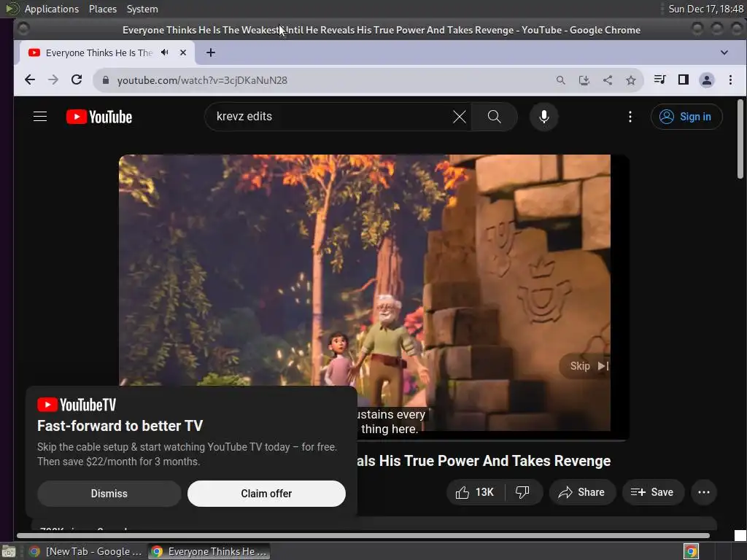
Task: Reload the YouTube page
Action: [x=76, y=80]
